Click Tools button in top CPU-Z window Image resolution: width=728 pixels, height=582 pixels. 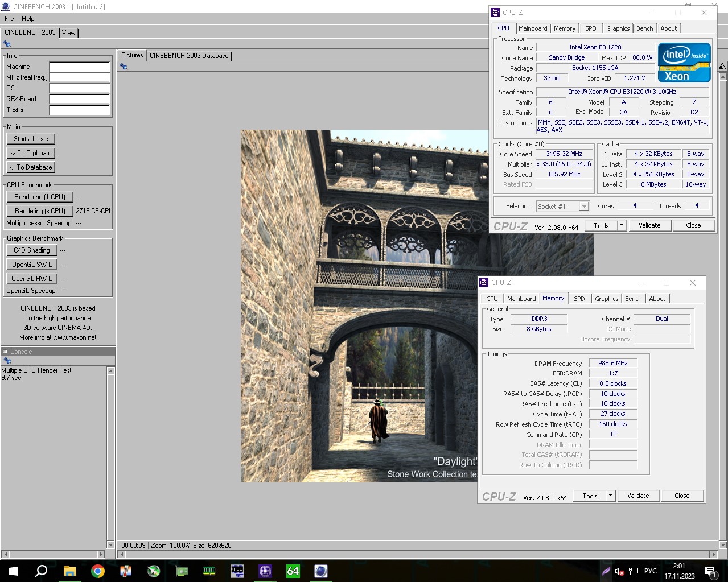click(x=601, y=225)
